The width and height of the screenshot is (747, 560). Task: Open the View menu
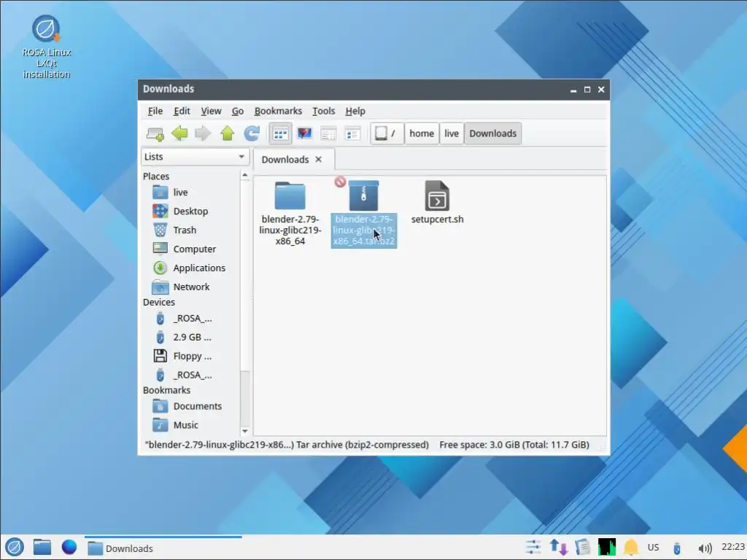tap(211, 111)
